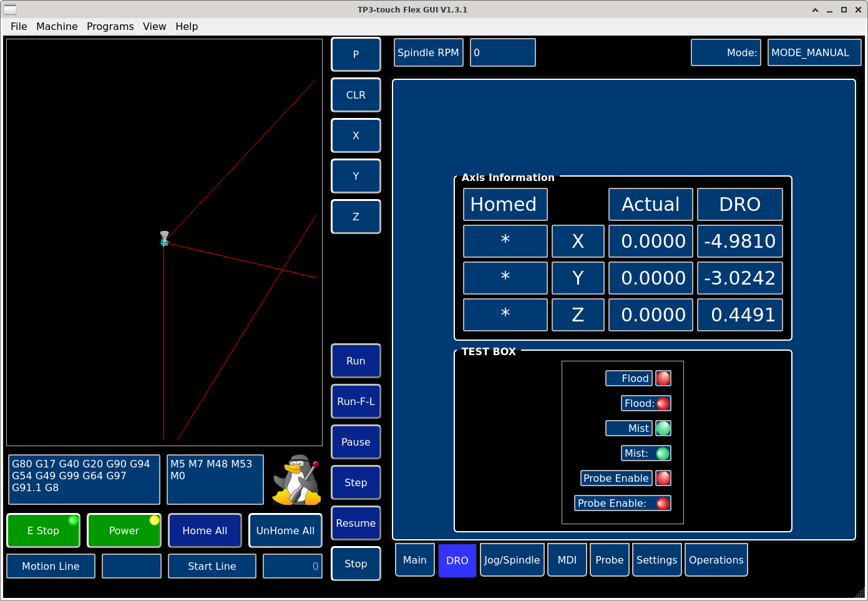Toggle the E Stop button
Viewport: 868px width, 601px height.
43,530
